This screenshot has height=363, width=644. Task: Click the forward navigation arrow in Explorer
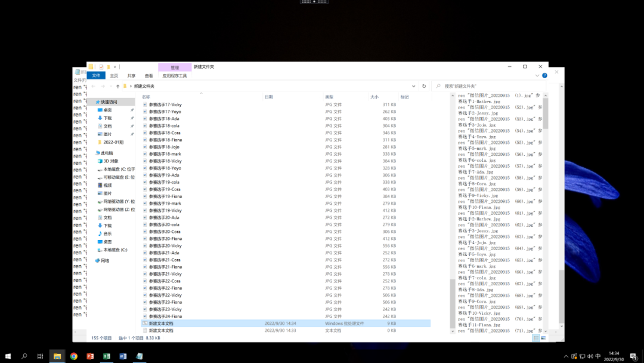tap(103, 87)
